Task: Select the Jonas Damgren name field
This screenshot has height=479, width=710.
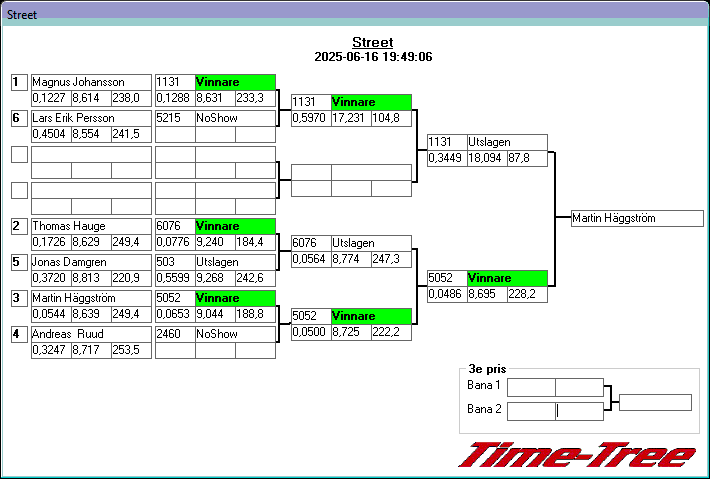Action: 91,262
